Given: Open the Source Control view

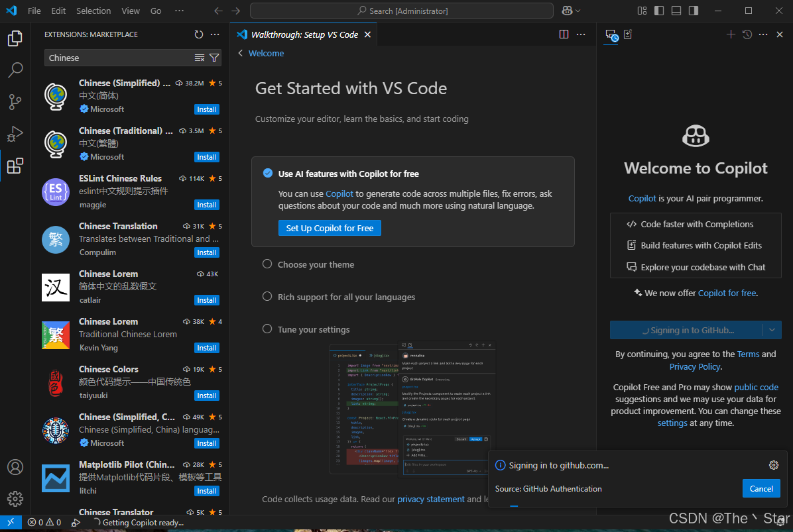Looking at the screenshot, I should click(x=15, y=102).
